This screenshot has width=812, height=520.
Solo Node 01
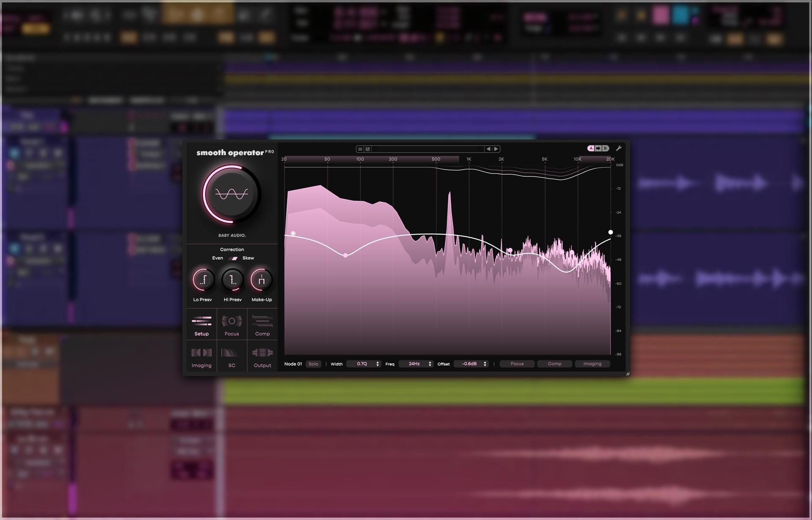pyautogui.click(x=313, y=364)
